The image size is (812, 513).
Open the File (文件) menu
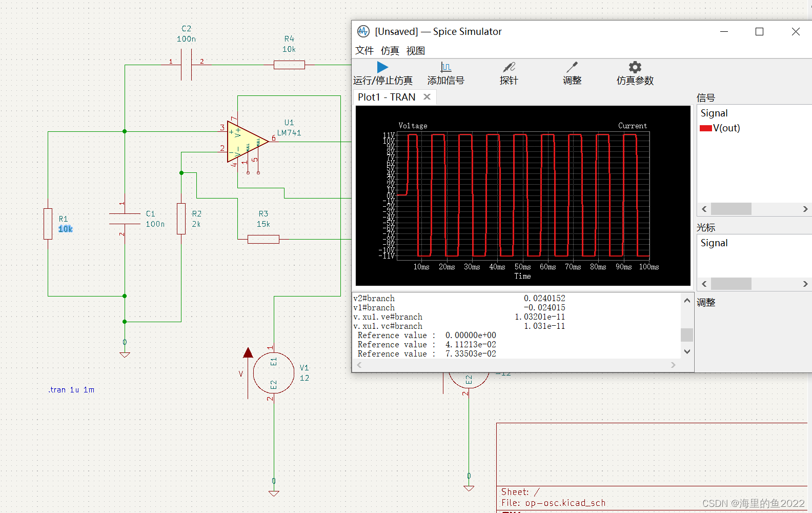pyautogui.click(x=364, y=51)
